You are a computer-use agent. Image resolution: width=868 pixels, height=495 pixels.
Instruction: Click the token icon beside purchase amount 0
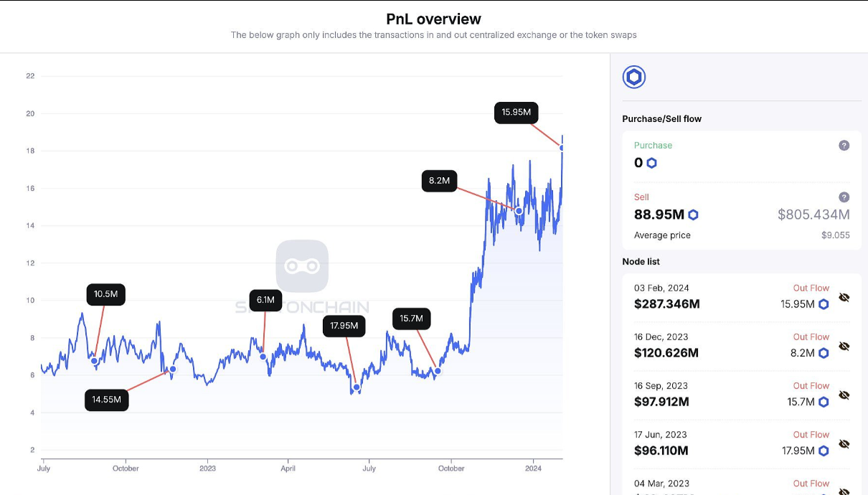651,163
